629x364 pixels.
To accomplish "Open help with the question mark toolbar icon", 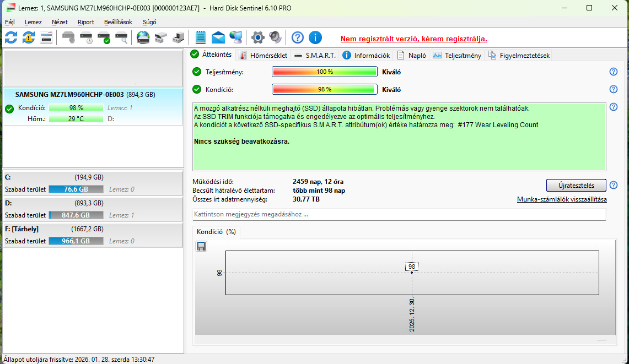I will tap(298, 37).
